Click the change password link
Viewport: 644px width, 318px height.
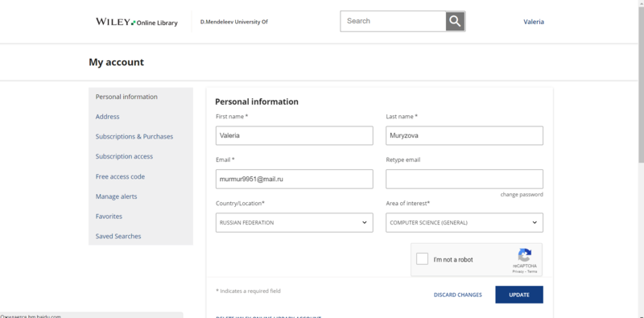(x=522, y=194)
